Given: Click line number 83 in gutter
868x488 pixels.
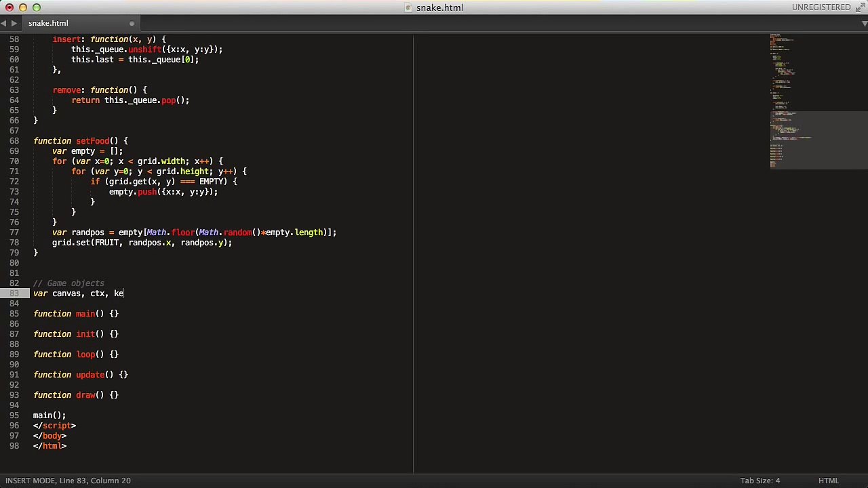Looking at the screenshot, I should [x=14, y=293].
